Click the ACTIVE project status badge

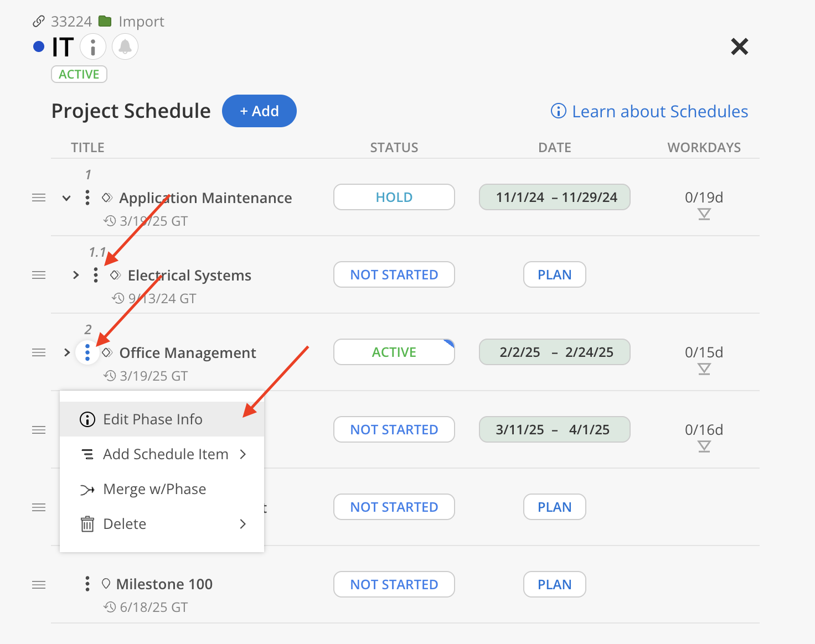click(x=79, y=74)
